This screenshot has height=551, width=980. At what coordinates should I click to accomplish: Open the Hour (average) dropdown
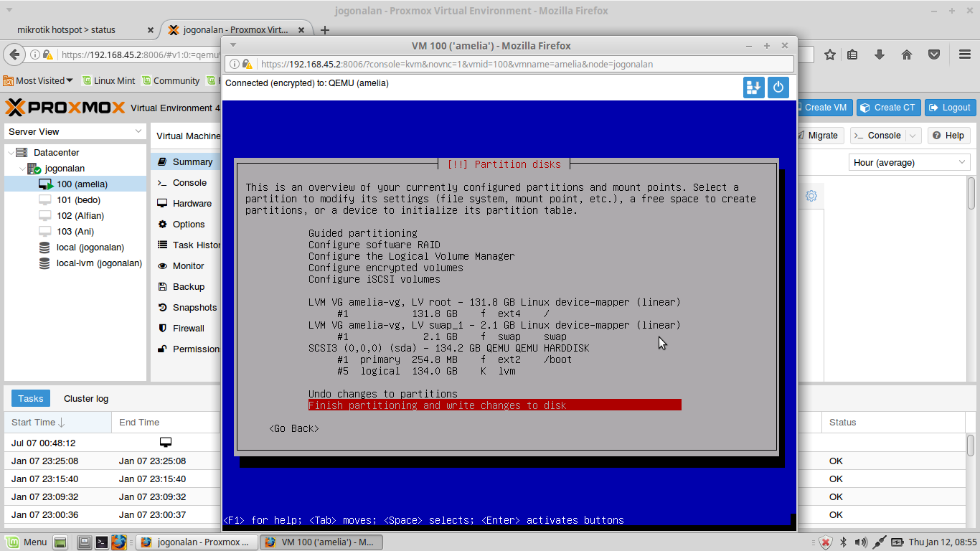(x=910, y=162)
